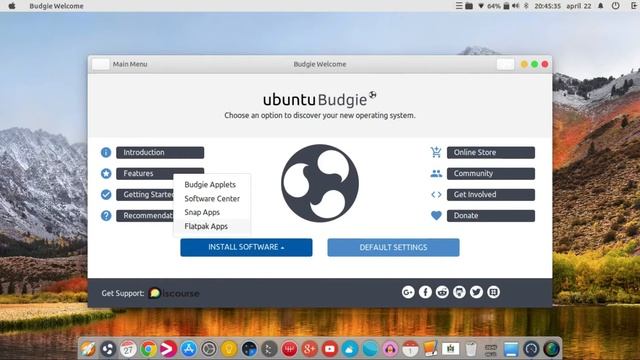Click the clock showing 20:45:35
This screenshot has width=640, height=360.
pos(547,6)
